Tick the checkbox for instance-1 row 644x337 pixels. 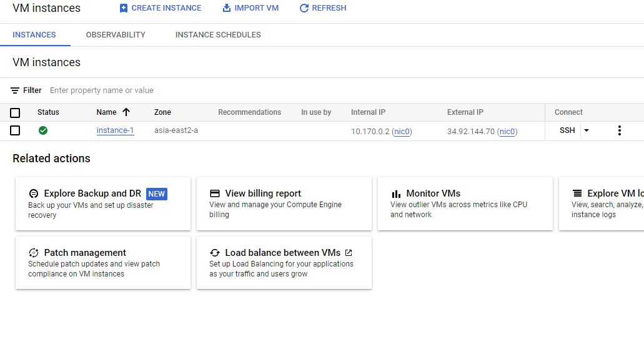pos(15,130)
